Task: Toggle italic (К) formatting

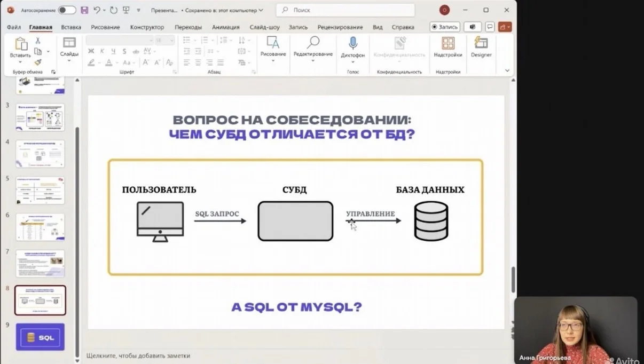Action: pos(102,51)
